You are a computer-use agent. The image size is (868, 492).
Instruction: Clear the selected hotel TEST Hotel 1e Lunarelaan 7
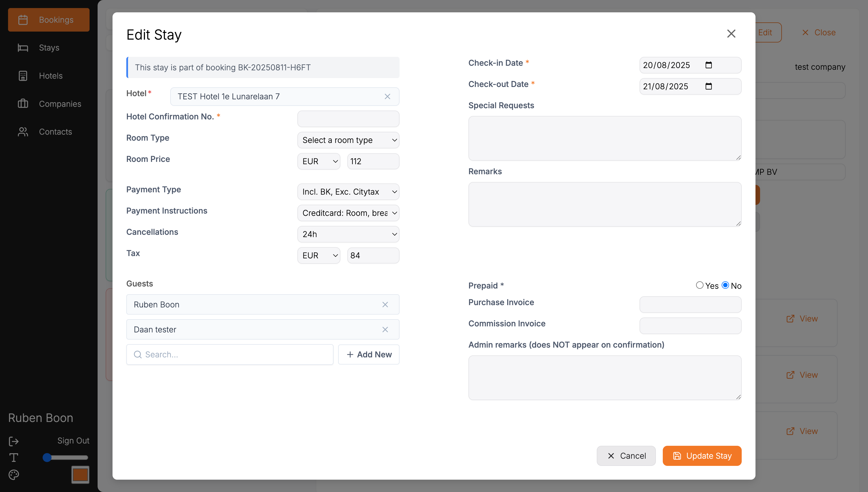point(387,97)
